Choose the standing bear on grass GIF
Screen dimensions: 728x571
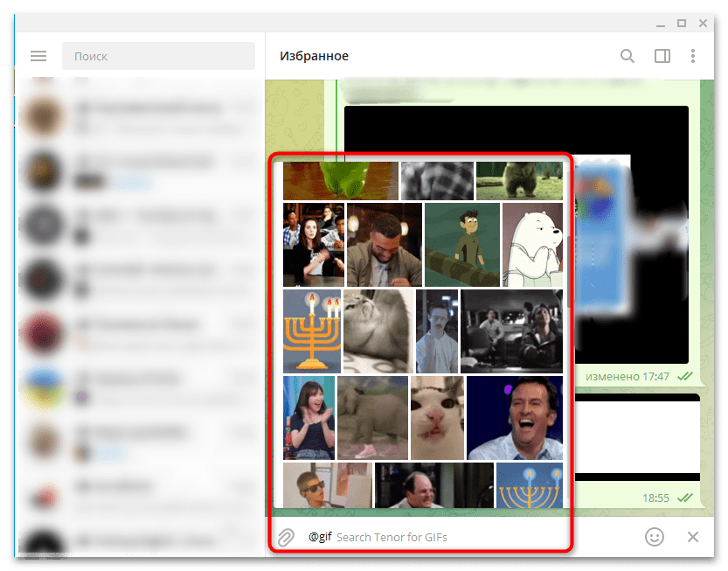[x=519, y=181]
